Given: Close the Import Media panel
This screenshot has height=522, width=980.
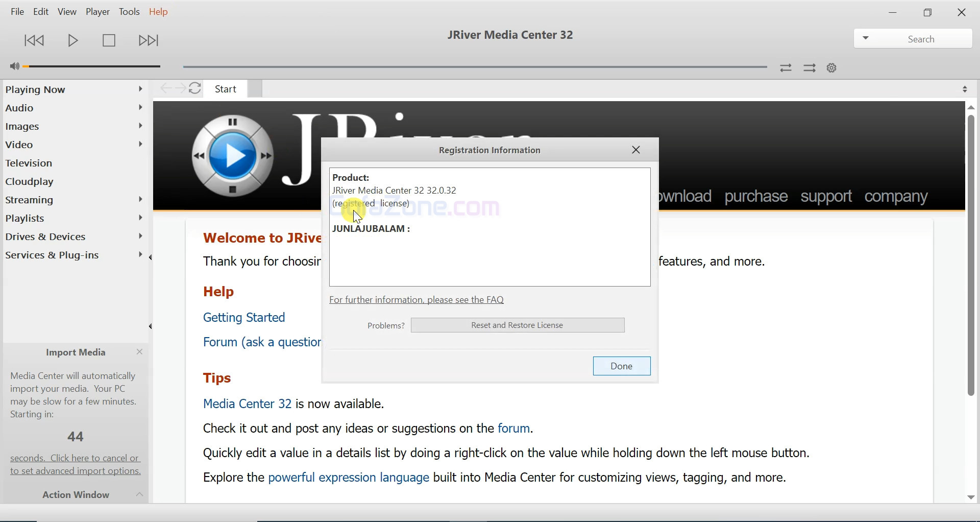Looking at the screenshot, I should pos(140,353).
